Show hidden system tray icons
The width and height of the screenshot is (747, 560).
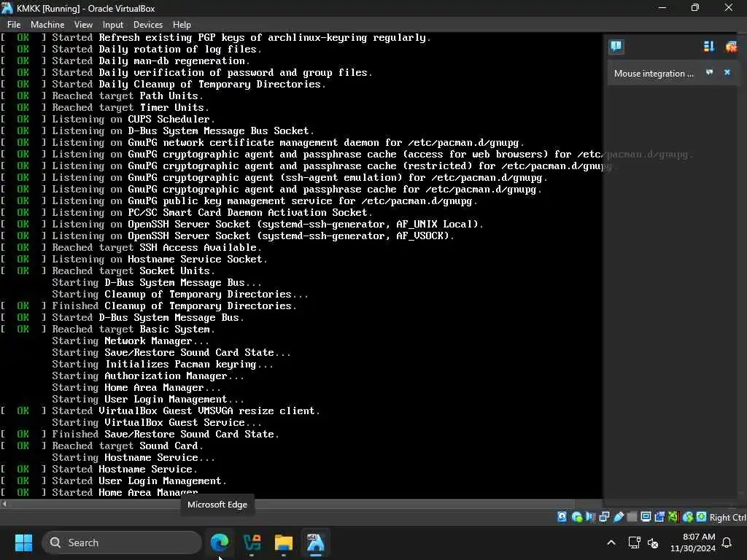[x=611, y=542]
